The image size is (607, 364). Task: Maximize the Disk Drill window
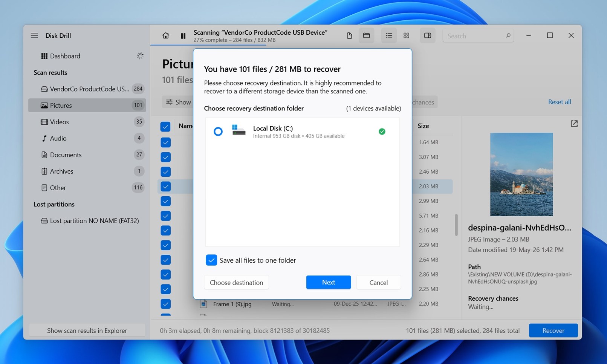[x=550, y=35]
